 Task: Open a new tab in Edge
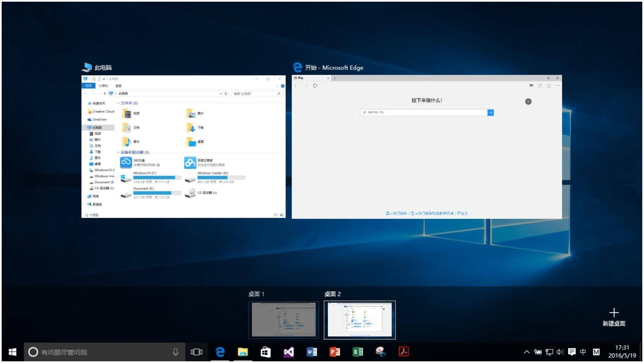[x=335, y=78]
